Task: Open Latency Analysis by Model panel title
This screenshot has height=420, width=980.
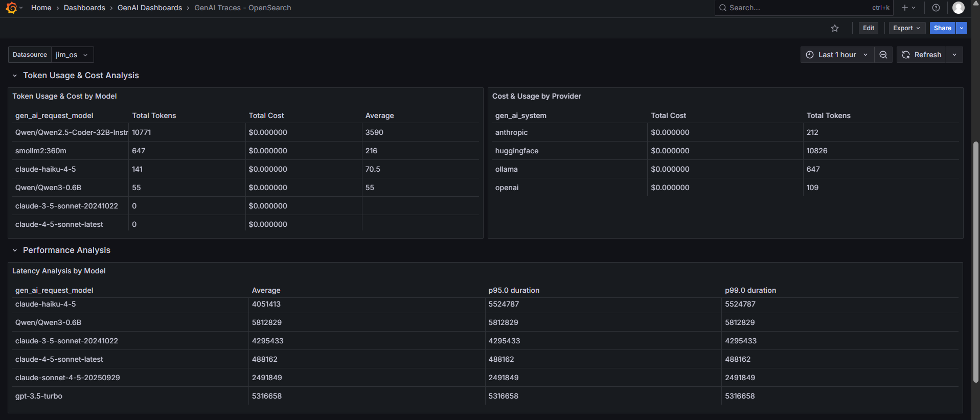Action: pos(59,271)
